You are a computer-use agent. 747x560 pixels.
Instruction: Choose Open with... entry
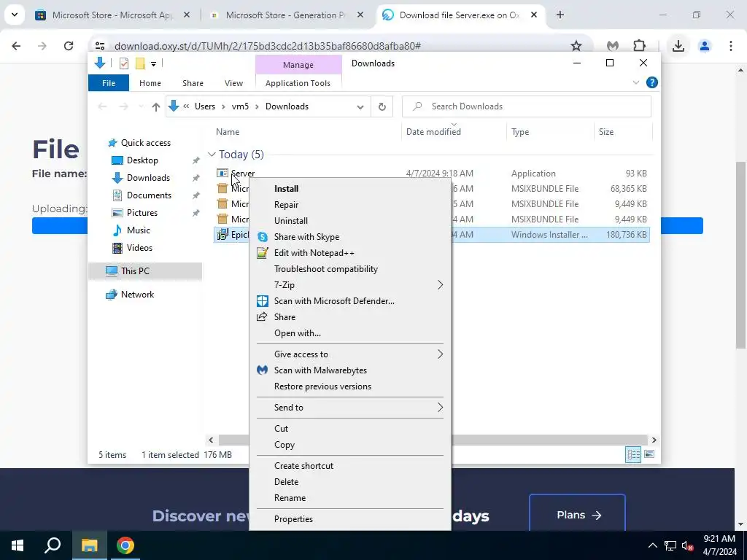[x=298, y=333]
